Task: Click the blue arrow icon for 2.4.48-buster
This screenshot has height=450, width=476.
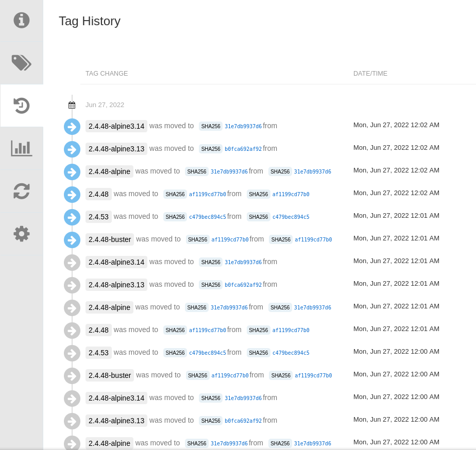Action: point(72,239)
